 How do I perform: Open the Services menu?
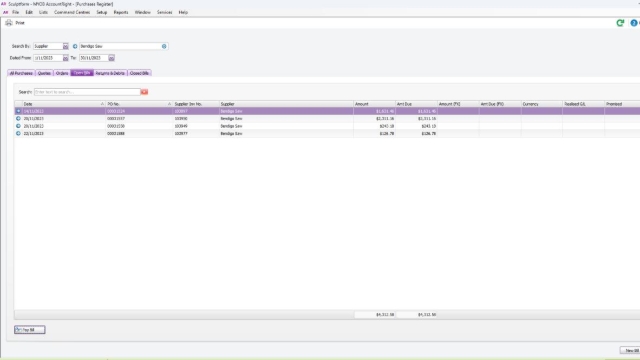[164, 12]
